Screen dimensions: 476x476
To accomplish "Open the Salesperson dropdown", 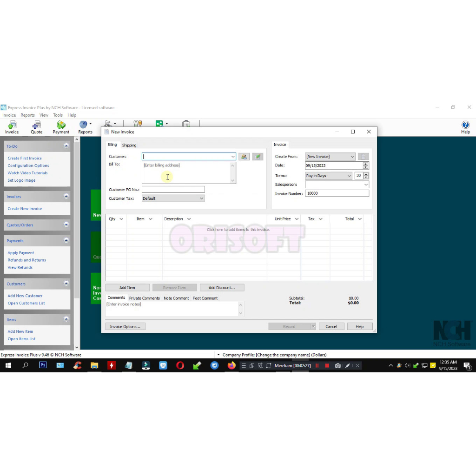I will click(366, 185).
